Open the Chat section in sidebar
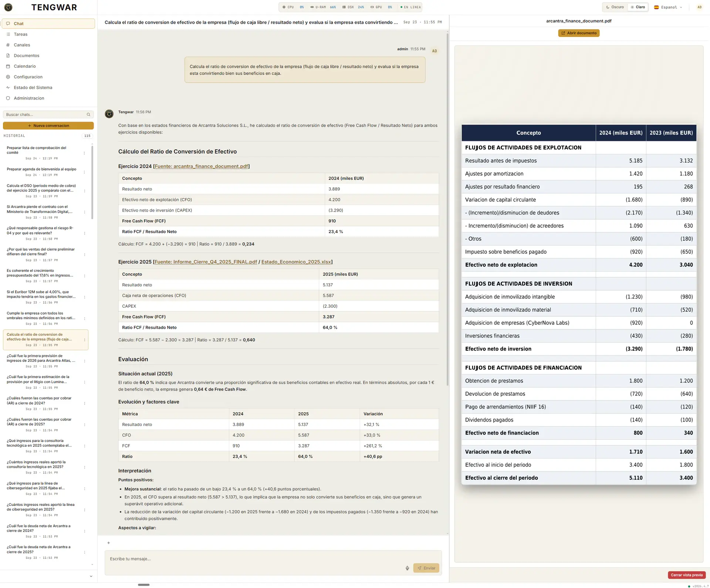 [x=48, y=23]
